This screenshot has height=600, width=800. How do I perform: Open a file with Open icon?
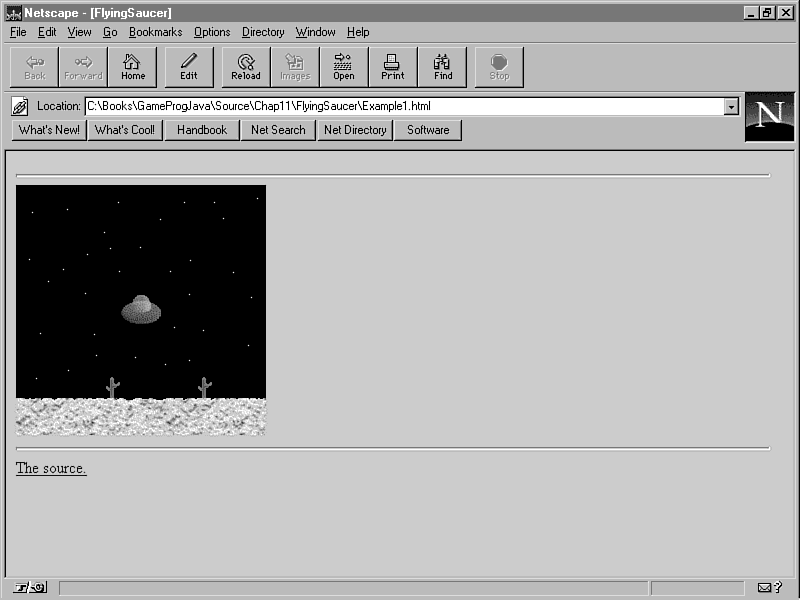coord(344,67)
